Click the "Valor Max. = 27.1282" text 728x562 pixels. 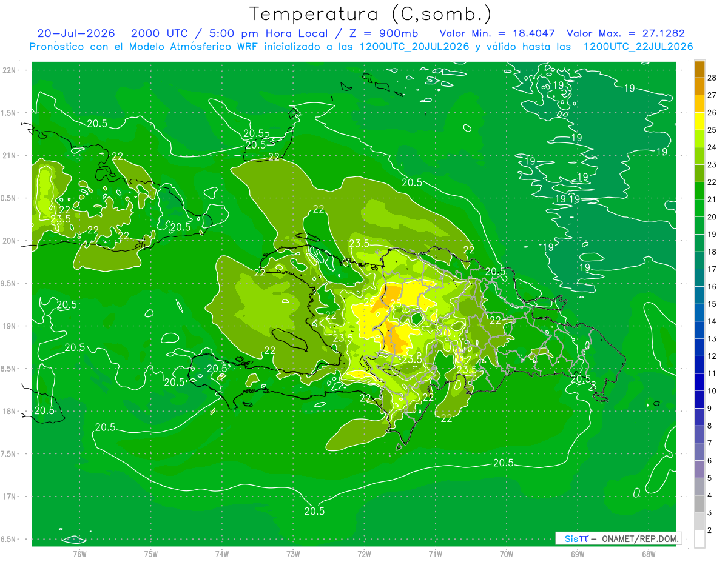point(626,33)
